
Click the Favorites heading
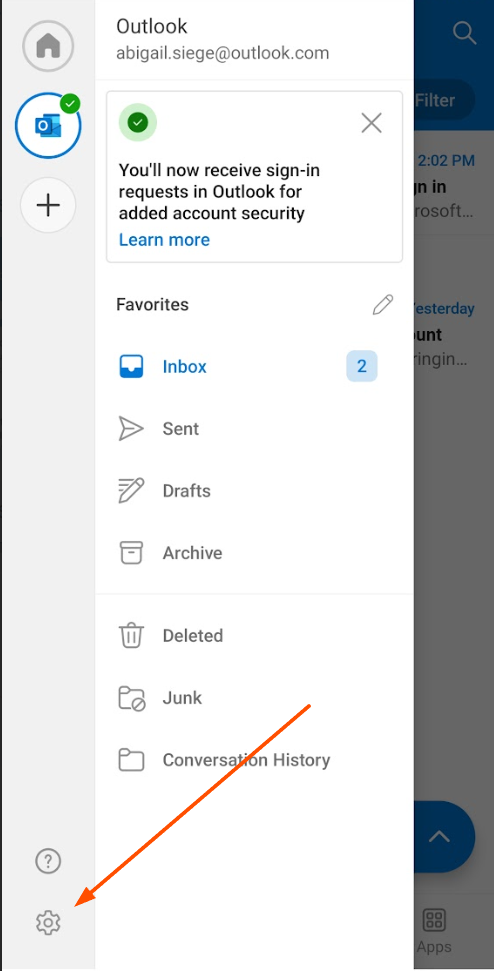[152, 304]
